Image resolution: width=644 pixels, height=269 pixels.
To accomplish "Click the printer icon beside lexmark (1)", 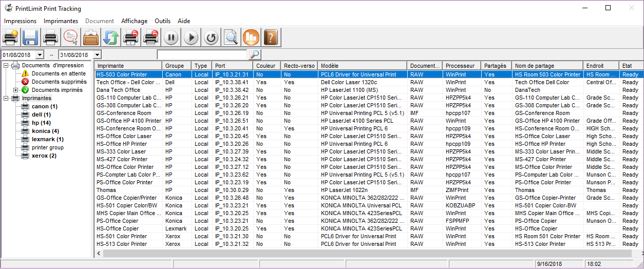I will (25, 139).
